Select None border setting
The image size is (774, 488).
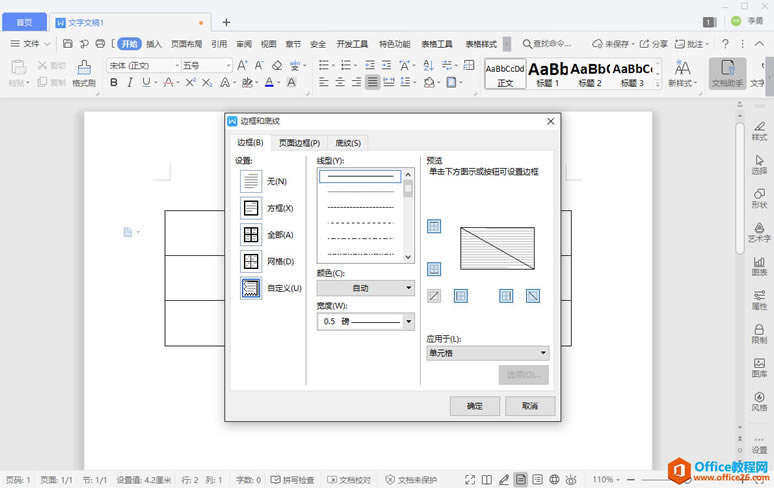tap(251, 181)
